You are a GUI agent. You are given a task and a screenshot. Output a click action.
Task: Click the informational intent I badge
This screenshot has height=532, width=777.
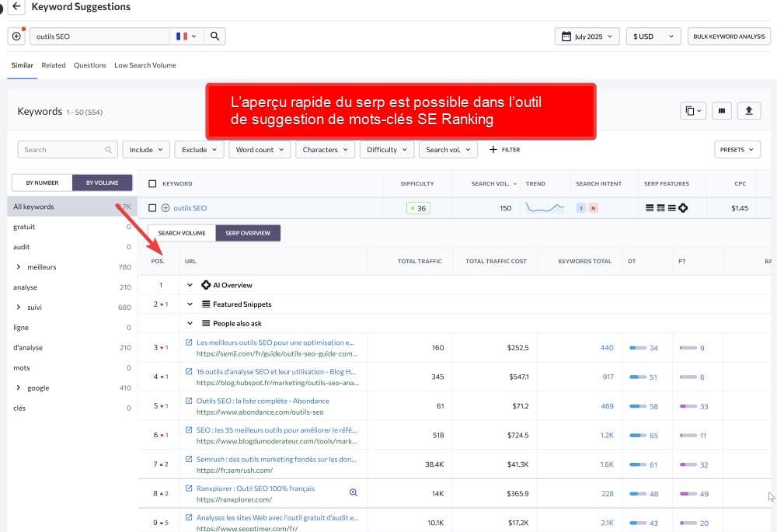tap(580, 208)
